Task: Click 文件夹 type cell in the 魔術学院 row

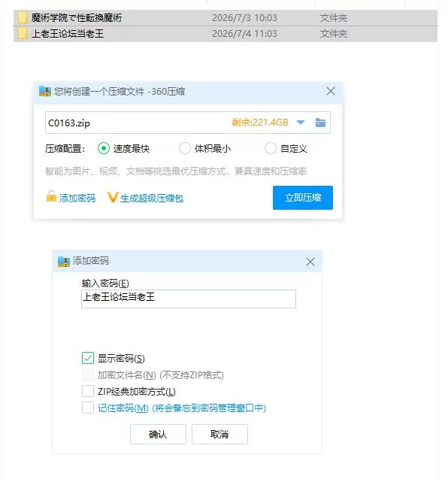Action: [x=334, y=18]
